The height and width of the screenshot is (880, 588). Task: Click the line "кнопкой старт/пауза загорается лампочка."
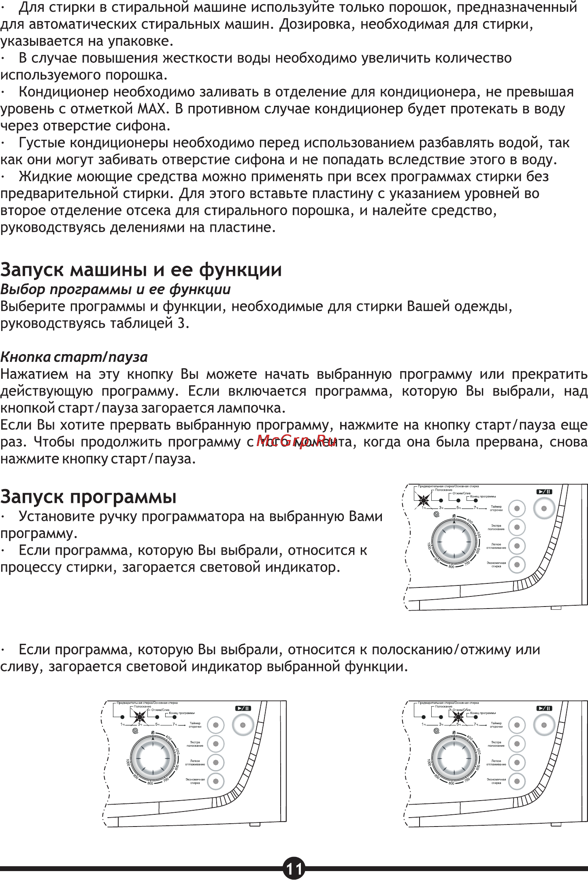(143, 408)
